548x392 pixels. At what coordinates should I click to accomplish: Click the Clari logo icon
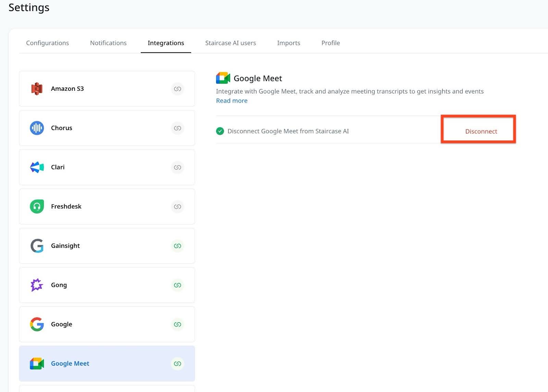tap(37, 167)
